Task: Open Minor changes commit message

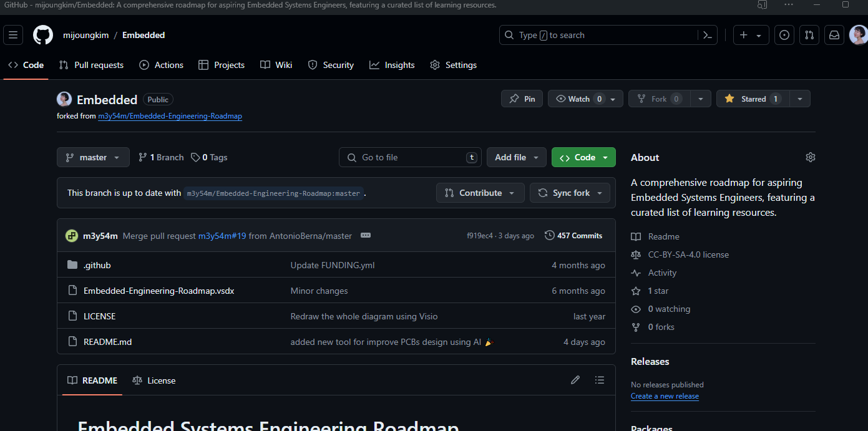Action: tap(319, 291)
